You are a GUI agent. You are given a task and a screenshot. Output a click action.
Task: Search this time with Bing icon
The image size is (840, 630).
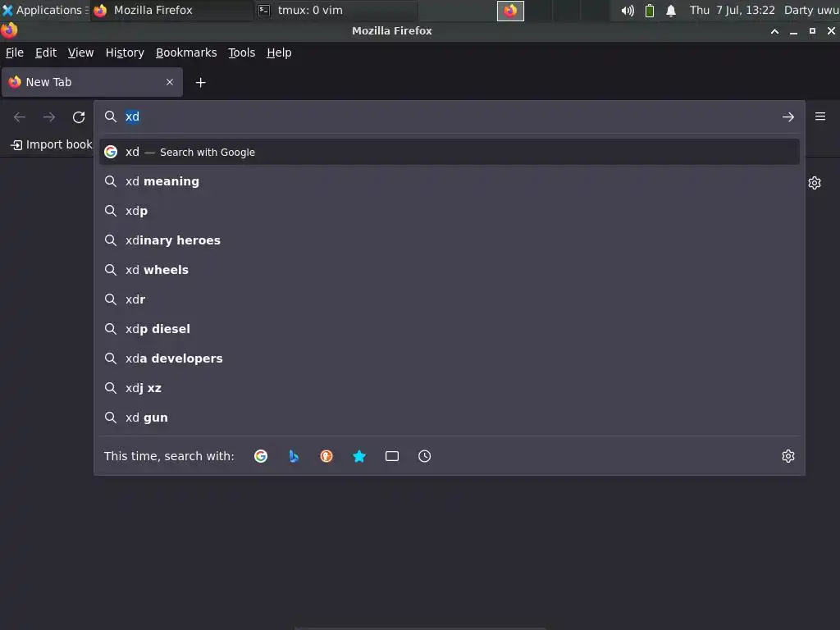coord(294,456)
